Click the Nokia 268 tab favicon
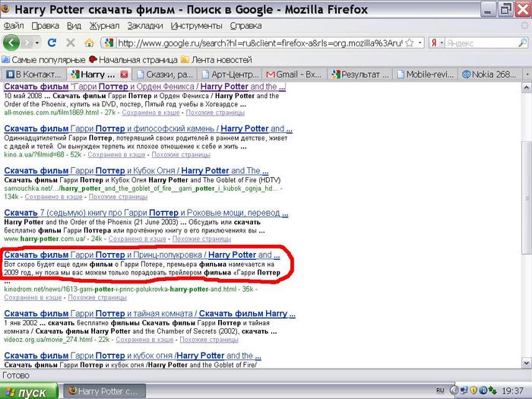Screen dimensions: 532x399 point(467,74)
